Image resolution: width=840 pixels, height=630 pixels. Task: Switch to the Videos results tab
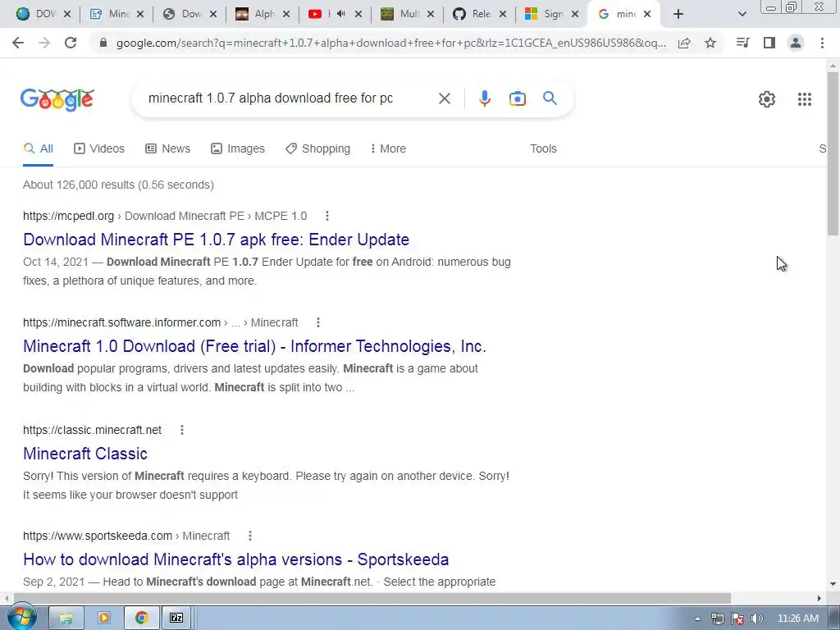[x=99, y=148]
